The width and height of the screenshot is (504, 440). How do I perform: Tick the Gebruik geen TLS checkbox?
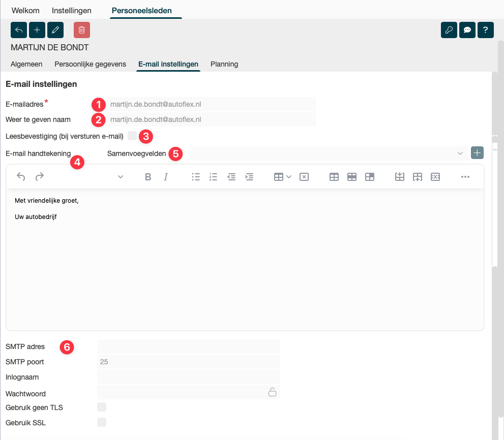point(102,407)
